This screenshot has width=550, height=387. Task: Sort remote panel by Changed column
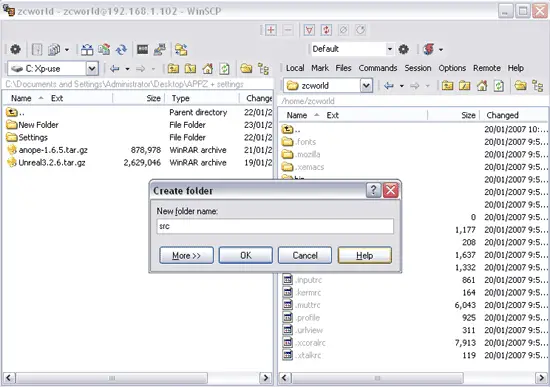pyautogui.click(x=502, y=115)
